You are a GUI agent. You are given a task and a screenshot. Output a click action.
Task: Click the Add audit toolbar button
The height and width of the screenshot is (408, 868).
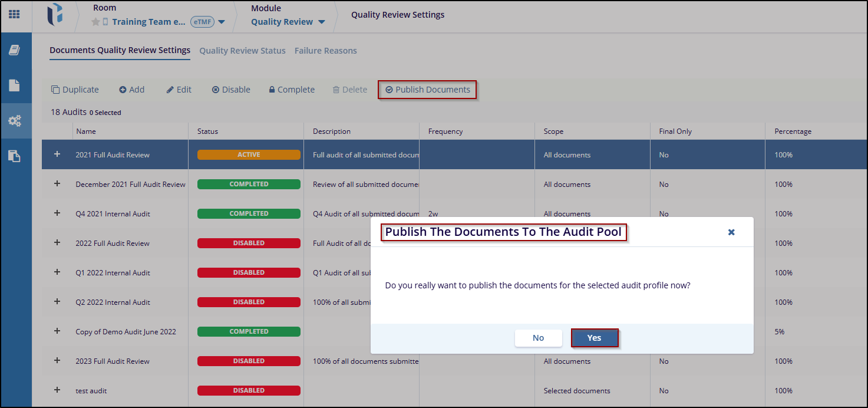click(131, 90)
